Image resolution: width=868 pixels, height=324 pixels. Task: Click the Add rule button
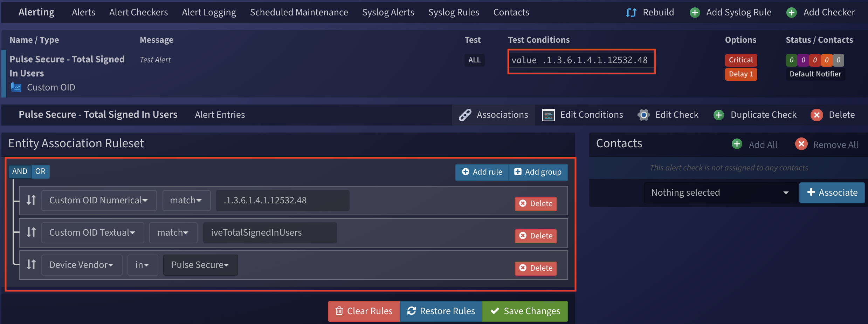tap(482, 172)
